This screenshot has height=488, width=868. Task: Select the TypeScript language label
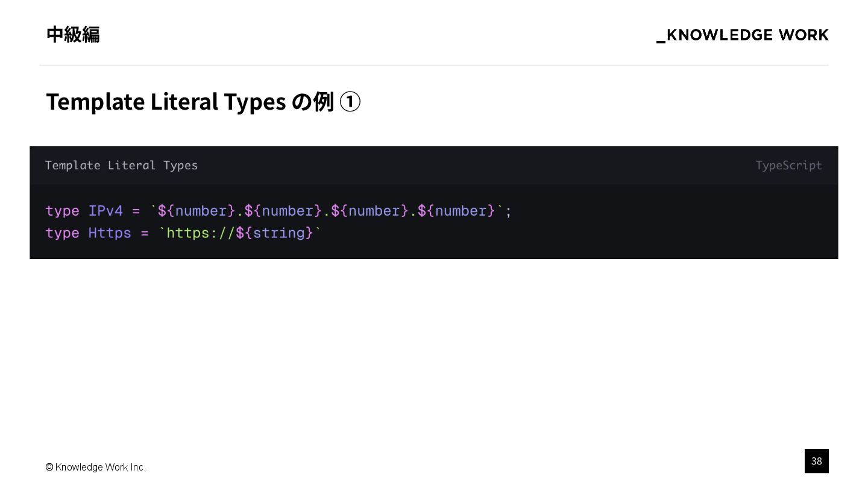tap(788, 165)
